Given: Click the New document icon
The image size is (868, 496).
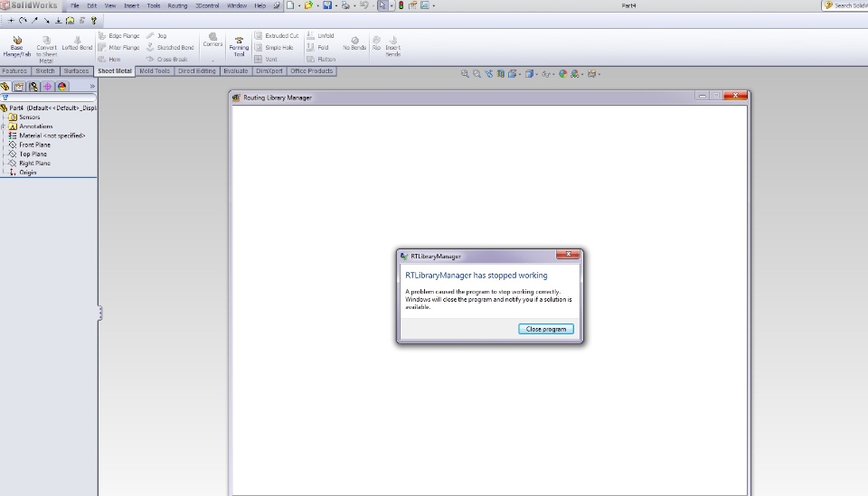Looking at the screenshot, I should tap(290, 5).
